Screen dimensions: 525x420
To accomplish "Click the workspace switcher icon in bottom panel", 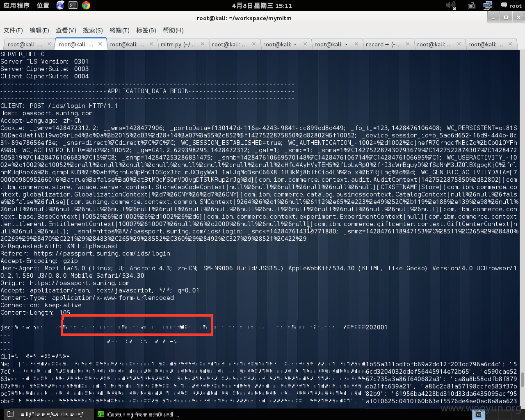I will [x=479, y=415].
